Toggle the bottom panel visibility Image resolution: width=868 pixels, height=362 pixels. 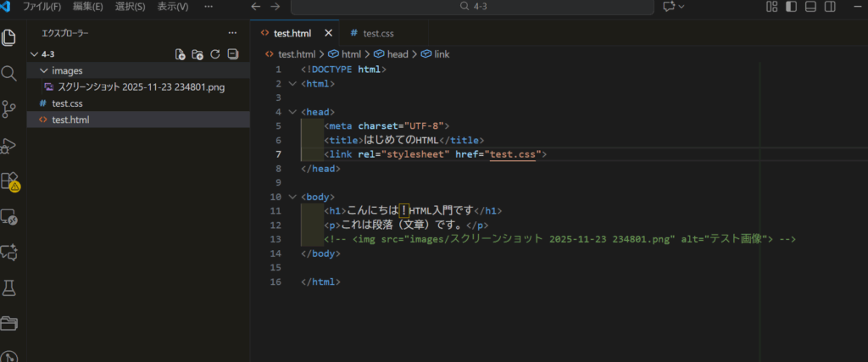[x=810, y=7]
